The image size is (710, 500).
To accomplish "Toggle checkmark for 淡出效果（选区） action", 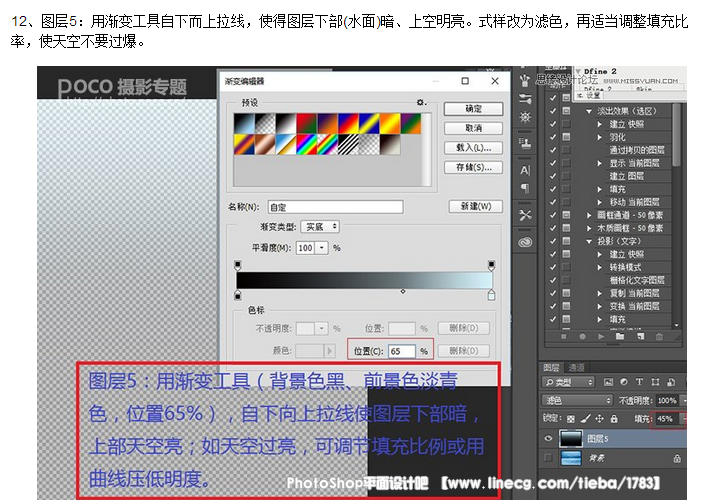I will coord(553,111).
